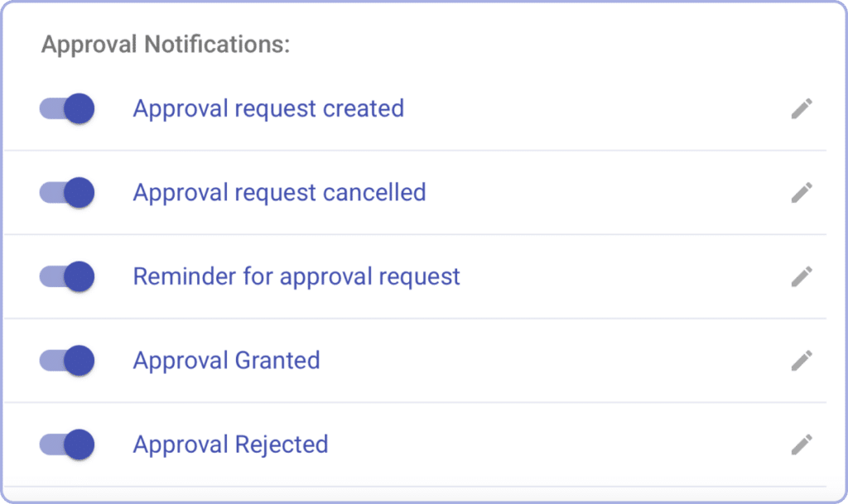848x504 pixels.
Task: Open the Approval Granted notification details
Action: tap(226, 360)
